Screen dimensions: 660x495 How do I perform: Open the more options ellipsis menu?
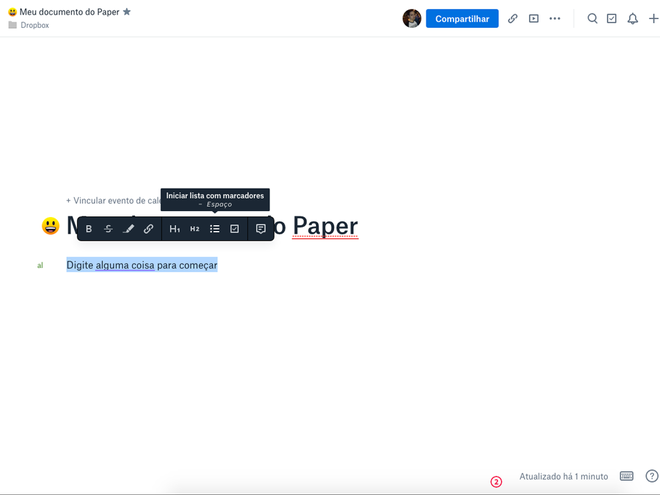click(555, 19)
